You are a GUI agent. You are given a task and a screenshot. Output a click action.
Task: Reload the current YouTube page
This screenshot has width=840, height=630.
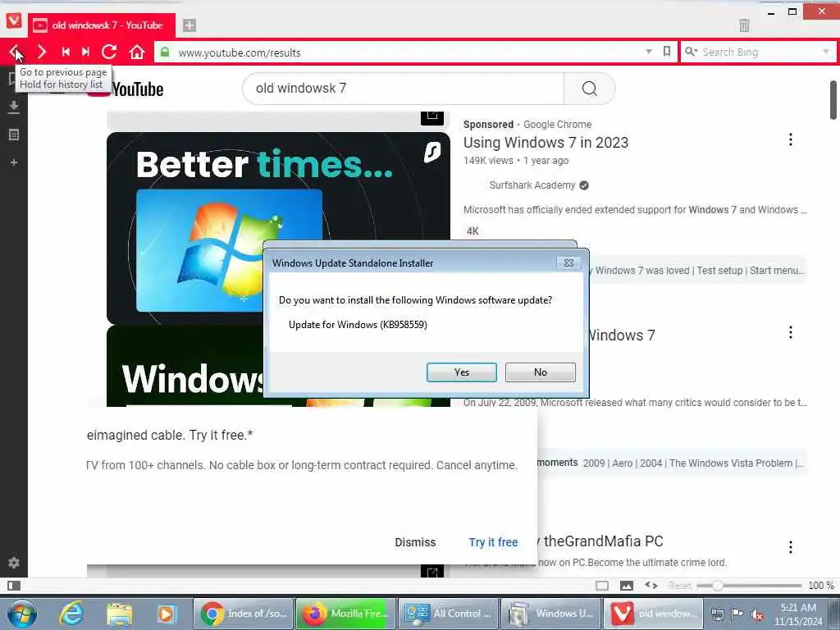pyautogui.click(x=109, y=52)
